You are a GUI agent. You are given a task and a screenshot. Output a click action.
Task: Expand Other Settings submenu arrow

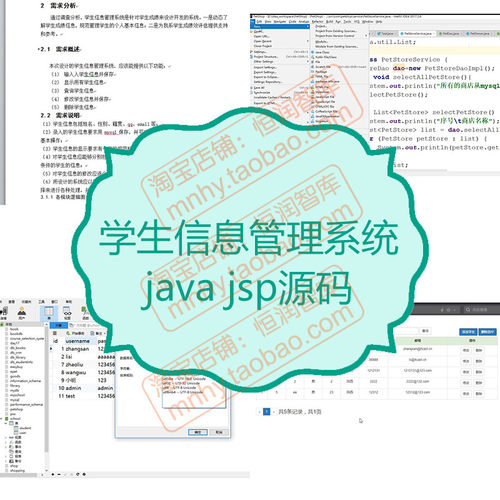(x=308, y=62)
